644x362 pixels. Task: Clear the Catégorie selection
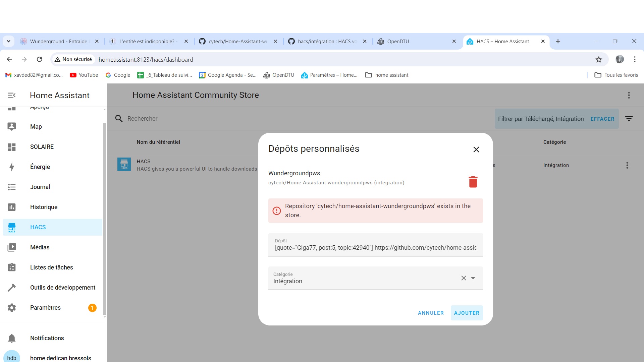[464, 278]
